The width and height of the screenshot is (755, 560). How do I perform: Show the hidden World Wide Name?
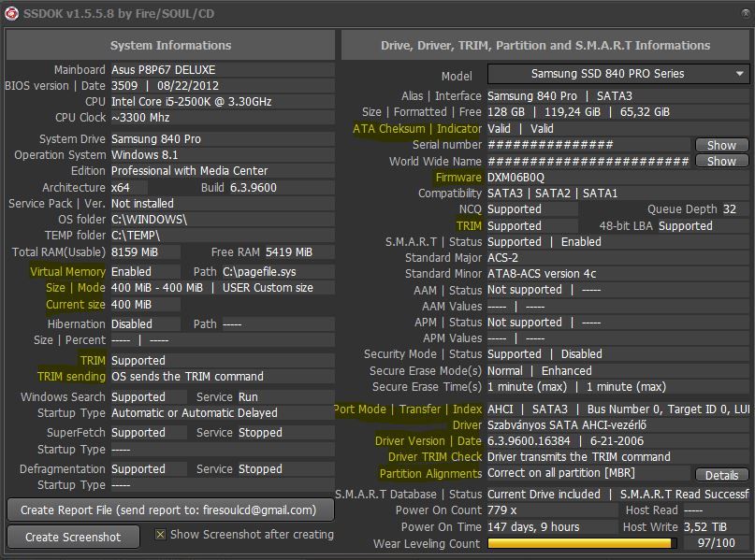pyautogui.click(x=721, y=161)
